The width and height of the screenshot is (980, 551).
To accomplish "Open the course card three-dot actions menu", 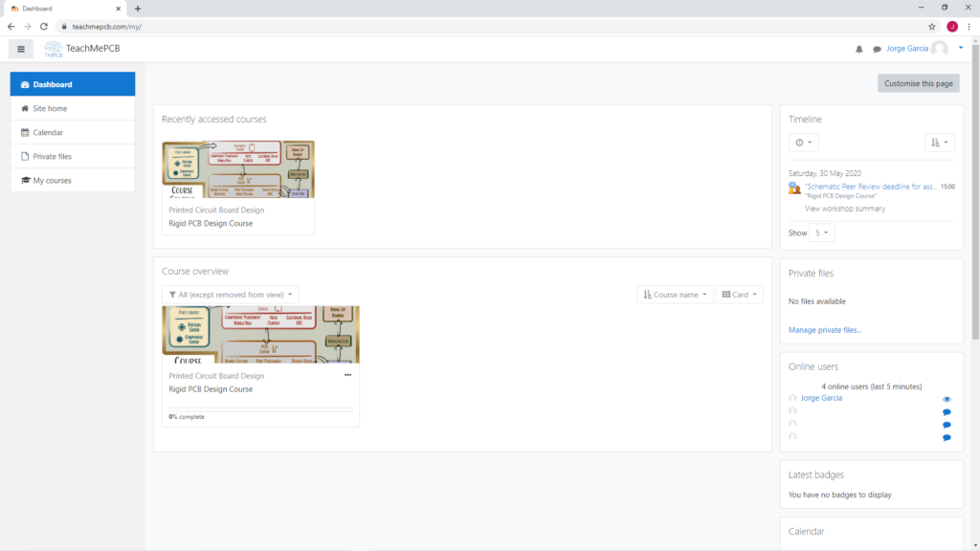I will pyautogui.click(x=347, y=375).
